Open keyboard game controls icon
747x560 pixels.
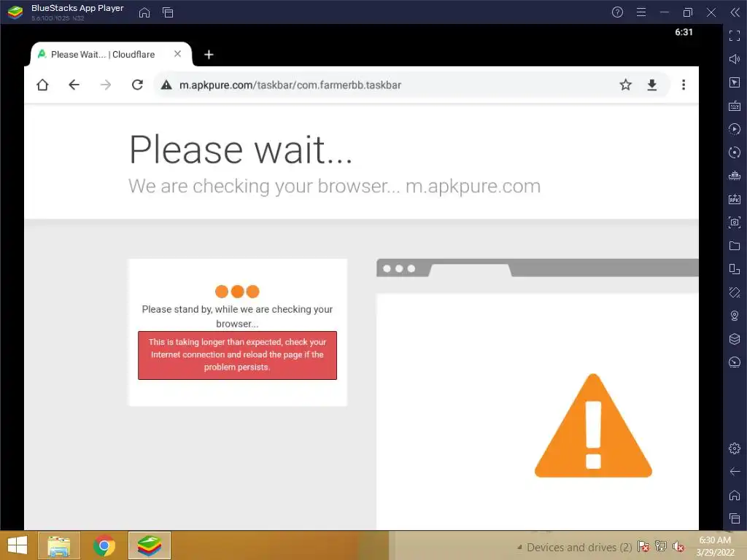(x=735, y=106)
